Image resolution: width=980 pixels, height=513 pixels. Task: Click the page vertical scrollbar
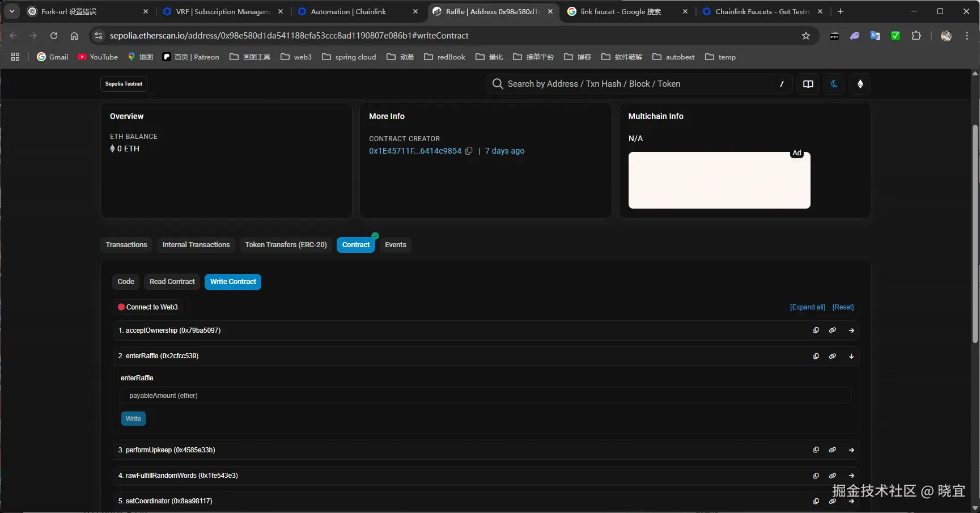click(975, 234)
